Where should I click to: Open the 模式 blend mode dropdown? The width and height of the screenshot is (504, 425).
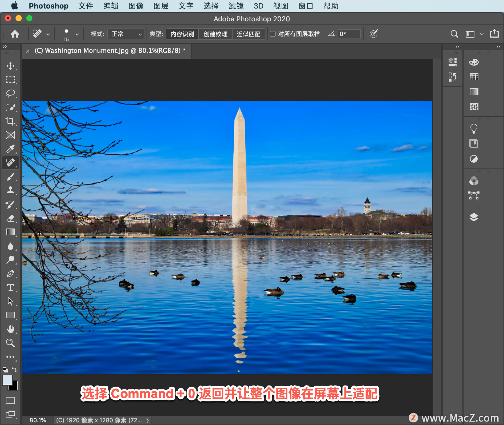126,34
